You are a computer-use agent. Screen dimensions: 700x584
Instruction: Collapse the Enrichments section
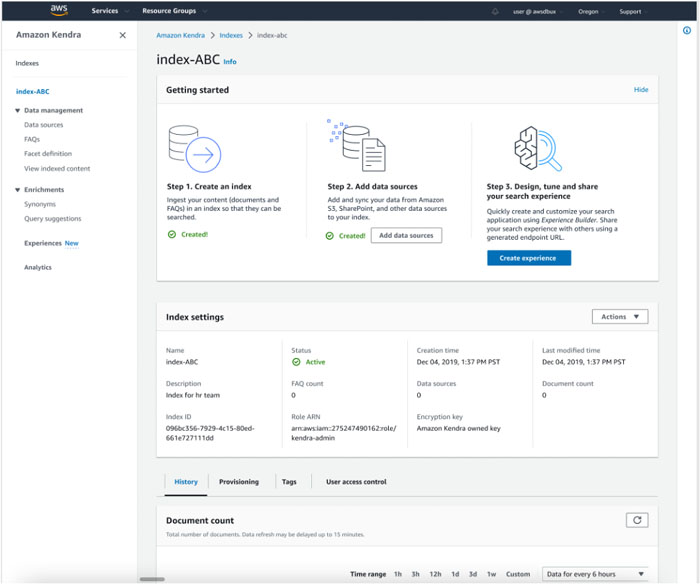coord(17,190)
